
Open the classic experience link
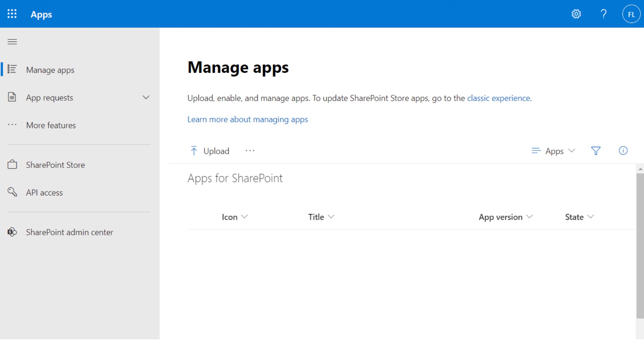pyautogui.click(x=498, y=98)
